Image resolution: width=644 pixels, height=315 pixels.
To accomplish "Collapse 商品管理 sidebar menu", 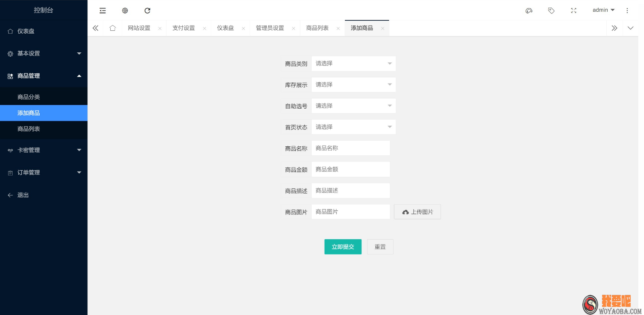I will [44, 76].
